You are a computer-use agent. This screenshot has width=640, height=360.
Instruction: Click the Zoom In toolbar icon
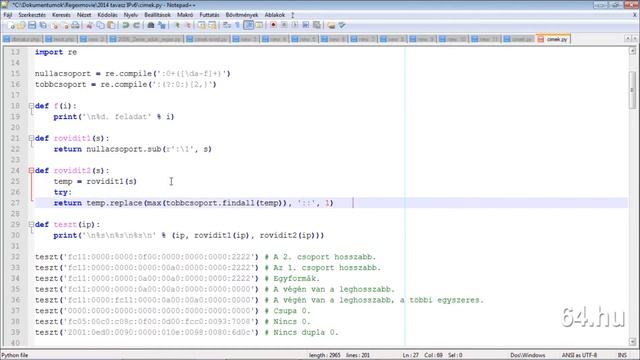coord(178,25)
